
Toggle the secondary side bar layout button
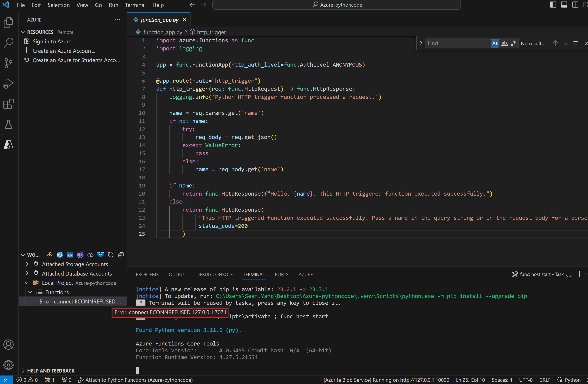pyautogui.click(x=575, y=5)
